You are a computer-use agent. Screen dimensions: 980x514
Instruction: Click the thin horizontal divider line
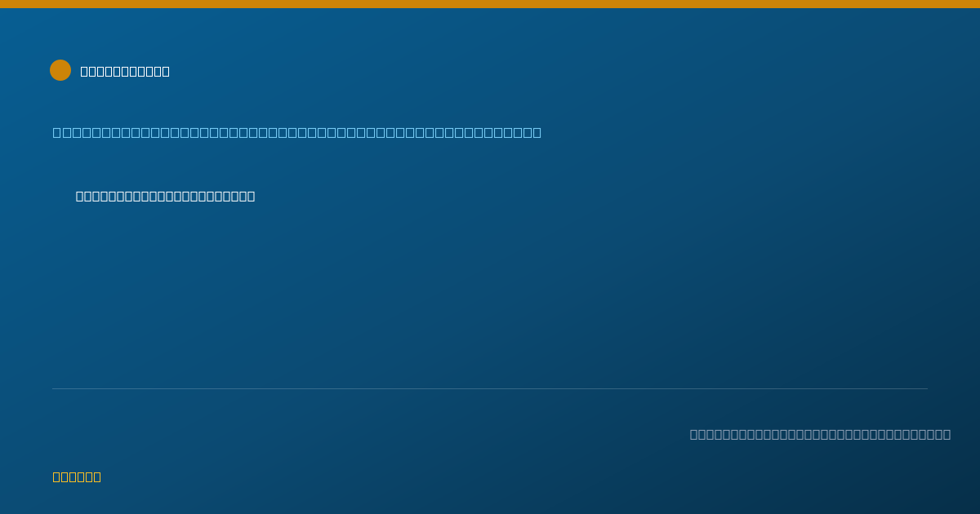(x=490, y=388)
